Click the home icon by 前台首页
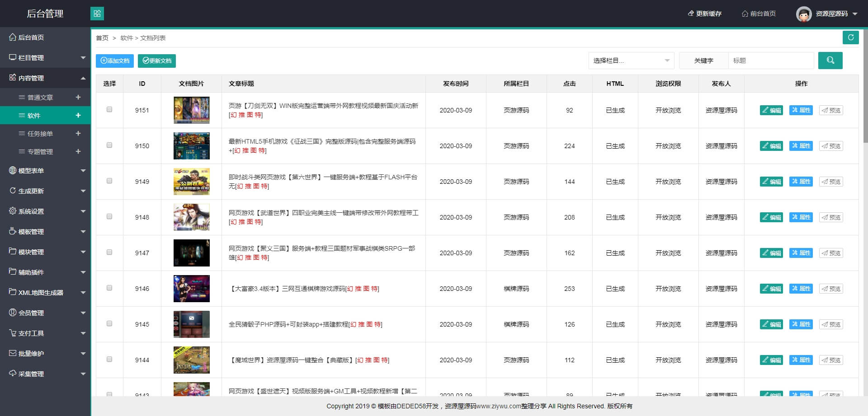The image size is (868, 416). [x=745, y=14]
